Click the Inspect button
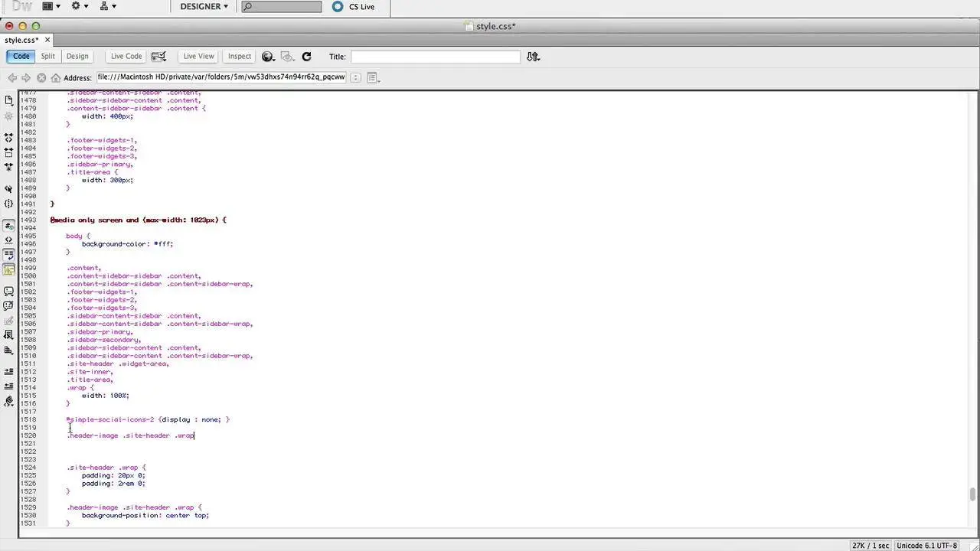This screenshot has width=980, height=551. 240,57
